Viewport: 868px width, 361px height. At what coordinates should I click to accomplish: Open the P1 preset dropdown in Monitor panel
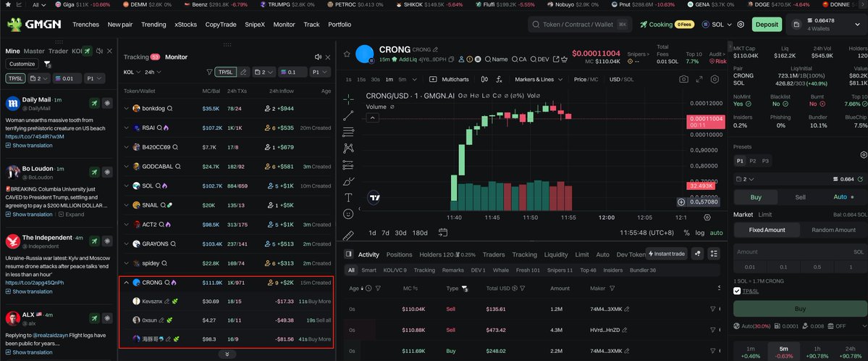click(319, 72)
